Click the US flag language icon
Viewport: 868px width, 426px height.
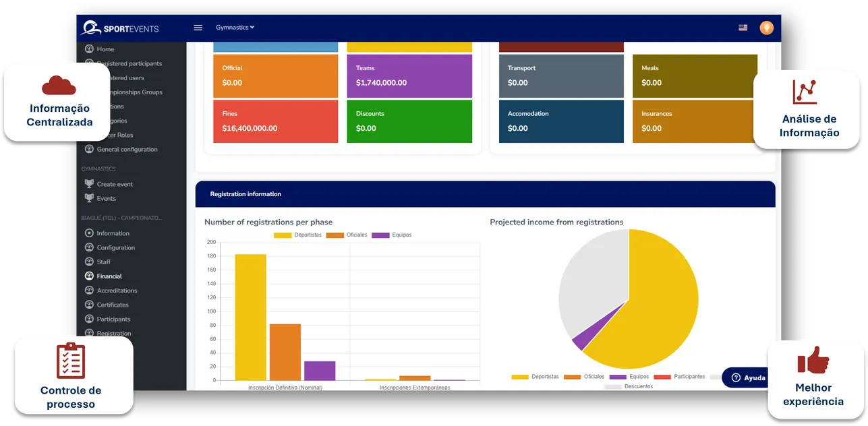743,28
